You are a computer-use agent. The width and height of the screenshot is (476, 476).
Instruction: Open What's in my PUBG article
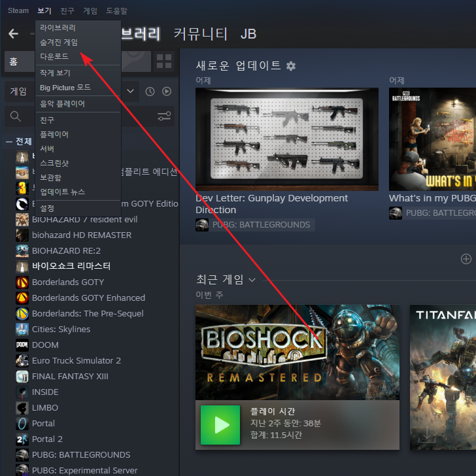(x=432, y=198)
